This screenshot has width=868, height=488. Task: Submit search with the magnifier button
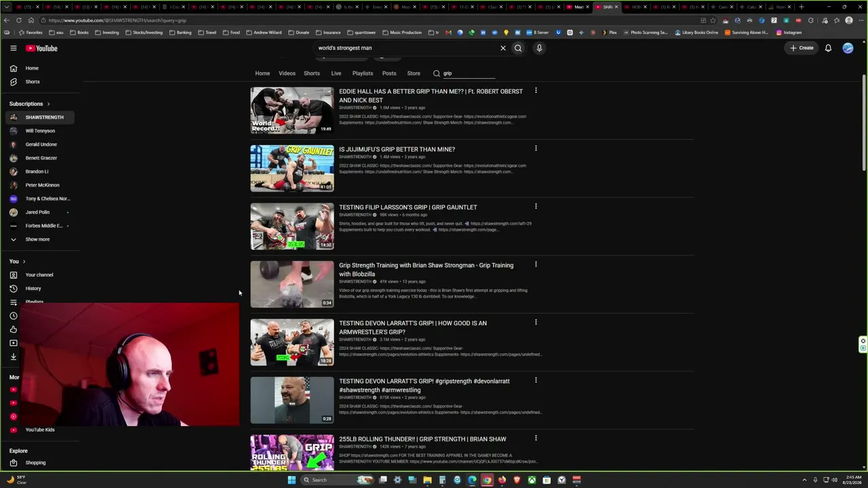518,48
